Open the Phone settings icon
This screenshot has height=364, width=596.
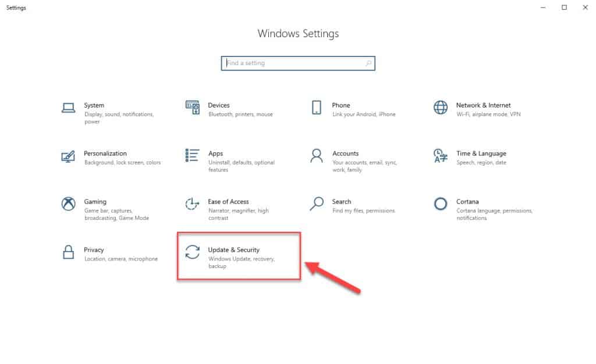pos(317,108)
